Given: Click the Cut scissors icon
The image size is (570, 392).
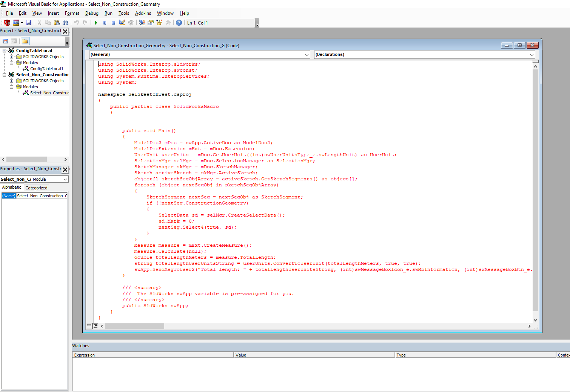Looking at the screenshot, I should tap(39, 23).
